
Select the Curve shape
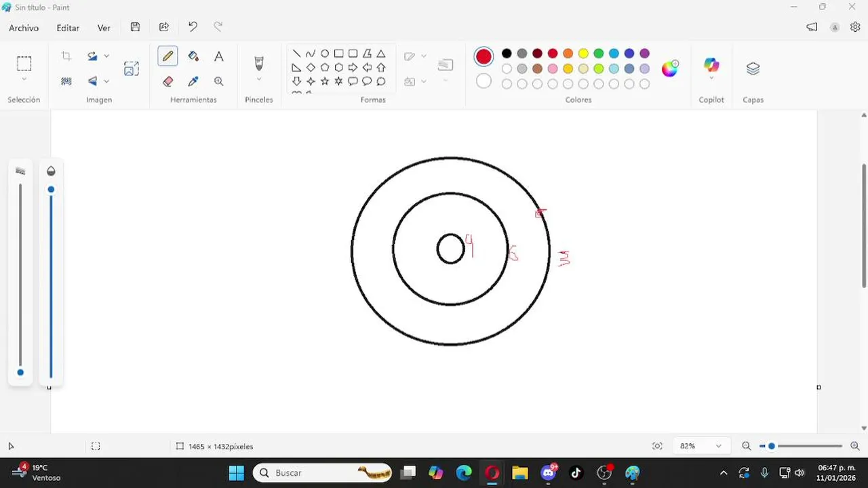[x=311, y=54]
